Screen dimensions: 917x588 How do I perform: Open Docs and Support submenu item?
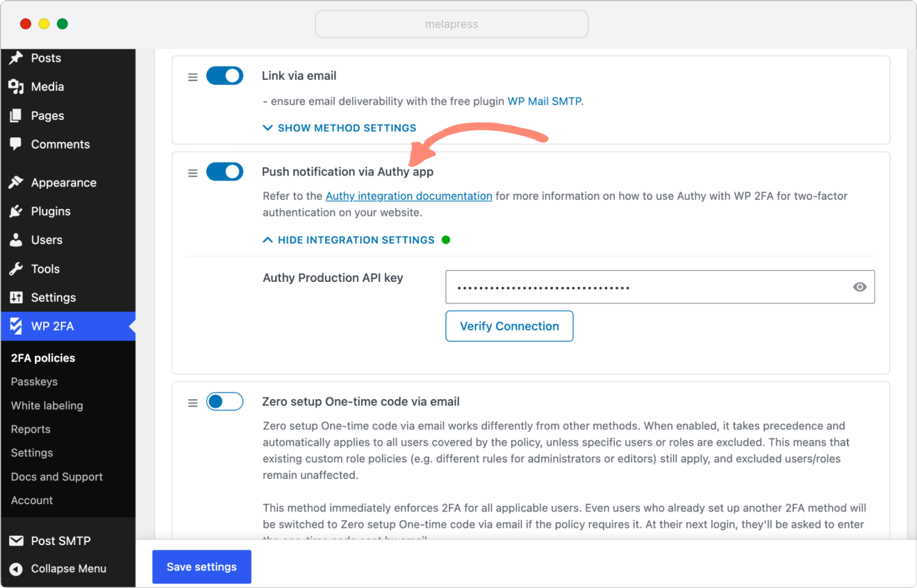point(57,477)
